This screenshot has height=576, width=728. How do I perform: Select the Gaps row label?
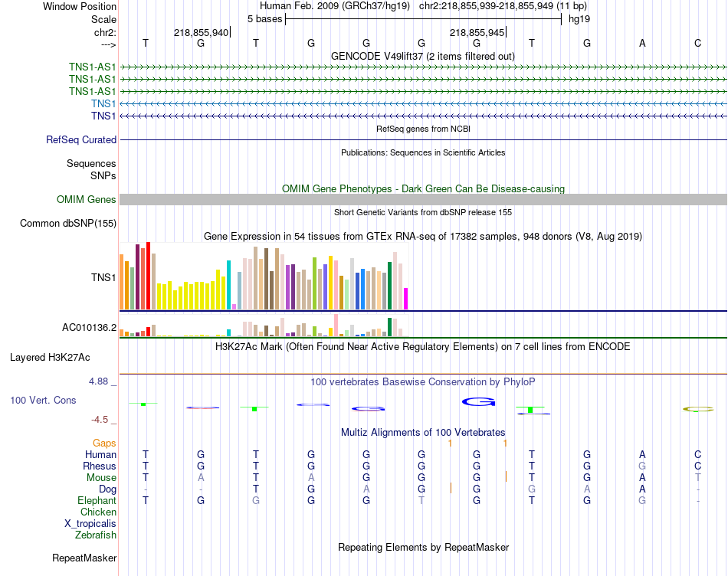click(x=104, y=443)
